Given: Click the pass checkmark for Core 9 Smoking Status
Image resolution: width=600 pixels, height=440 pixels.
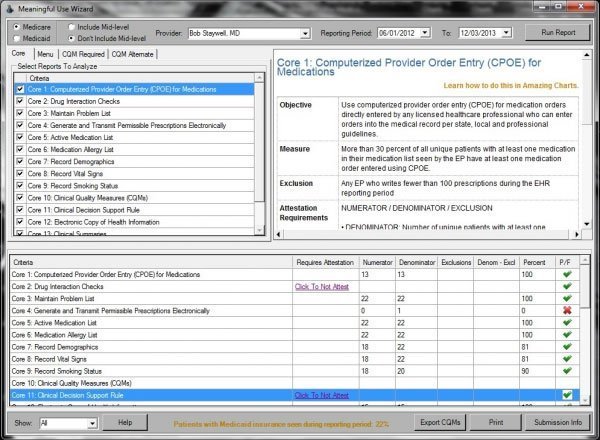Looking at the screenshot, I should [567, 371].
